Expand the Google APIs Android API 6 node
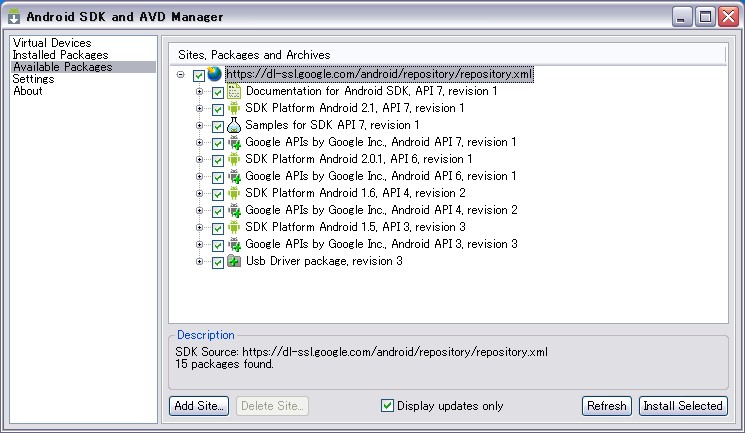 click(200, 177)
